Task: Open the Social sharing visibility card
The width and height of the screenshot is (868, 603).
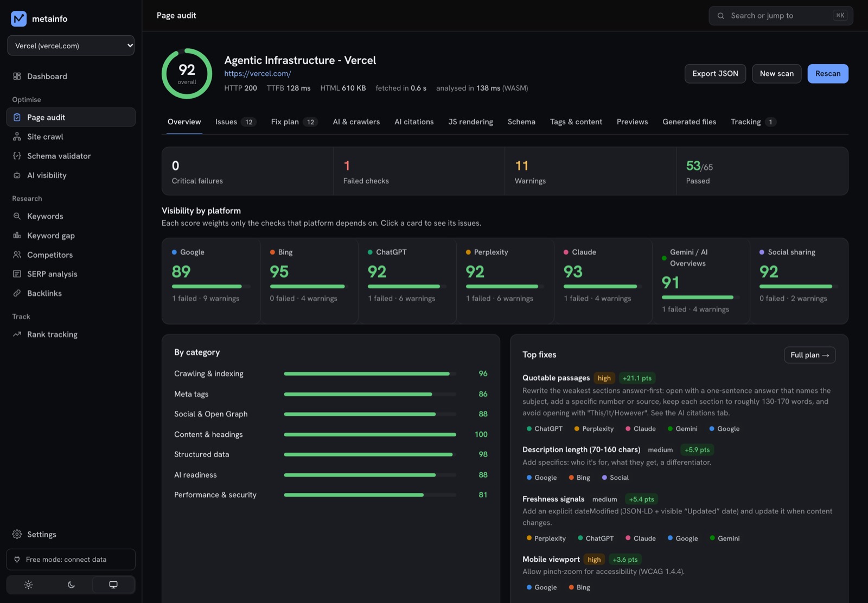Action: [799, 281]
